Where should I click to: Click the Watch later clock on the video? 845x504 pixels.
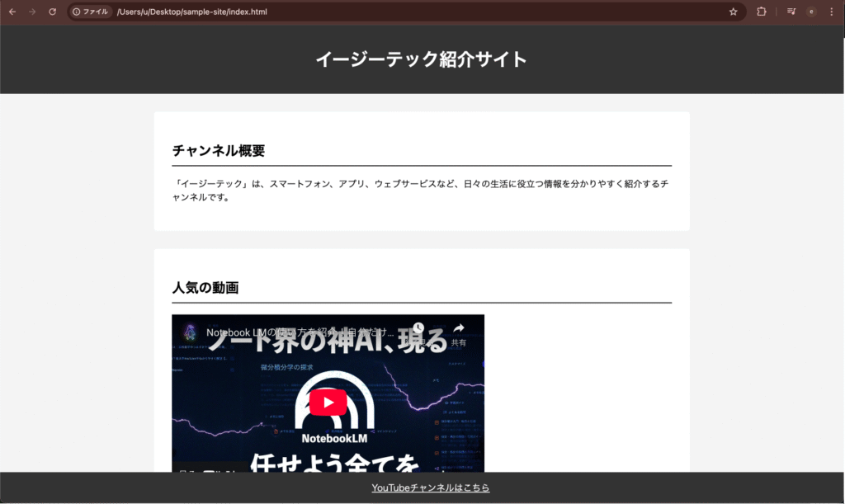point(418,328)
